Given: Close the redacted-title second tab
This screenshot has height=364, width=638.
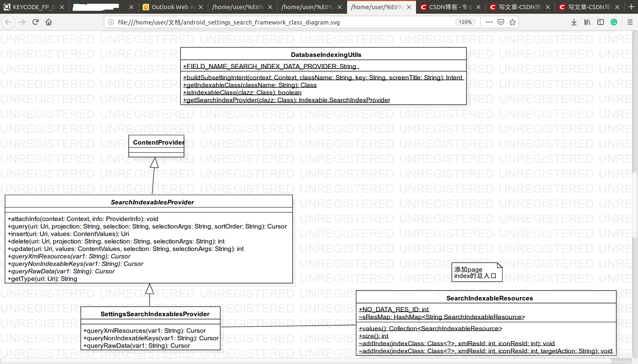Looking at the screenshot, I should [131, 7].
